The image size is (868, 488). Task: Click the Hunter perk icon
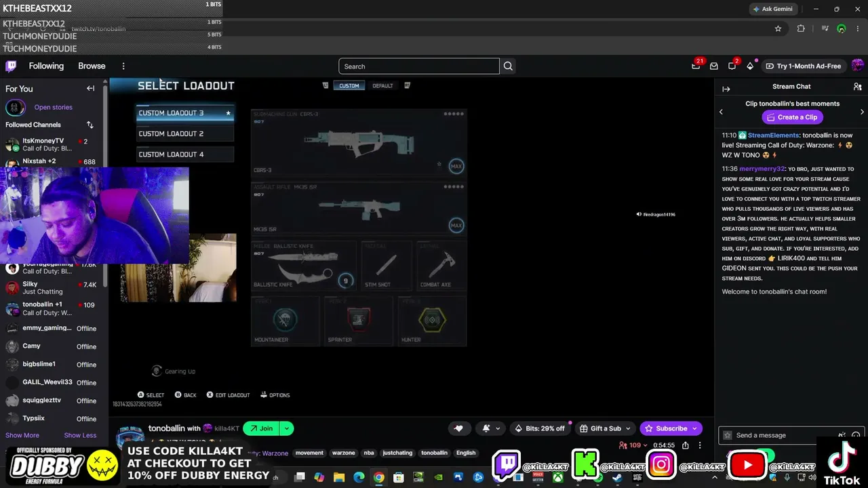[x=432, y=319]
